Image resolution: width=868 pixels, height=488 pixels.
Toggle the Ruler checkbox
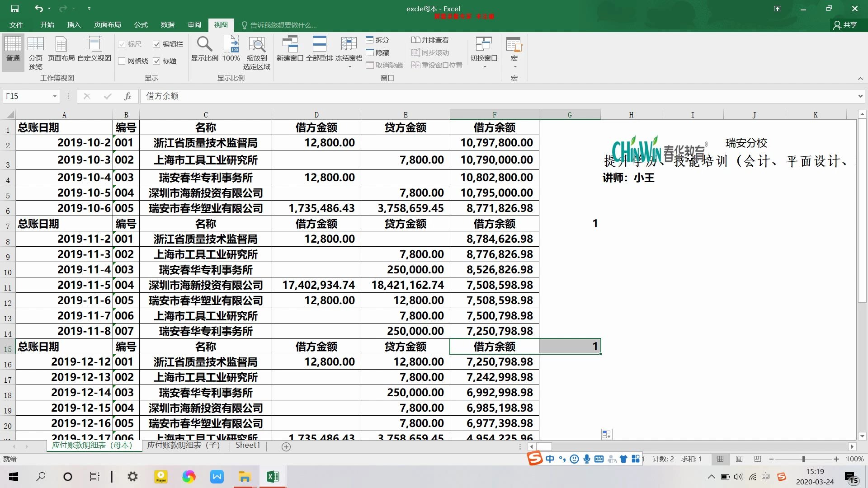pos(122,43)
